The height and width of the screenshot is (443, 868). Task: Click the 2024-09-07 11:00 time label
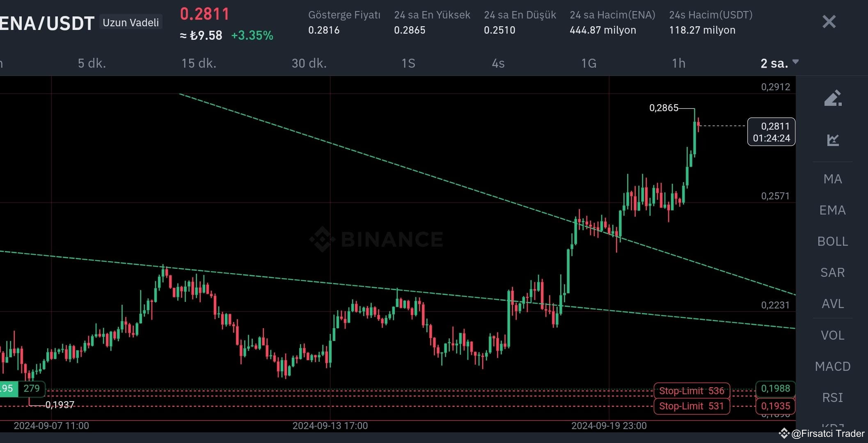[x=51, y=426]
